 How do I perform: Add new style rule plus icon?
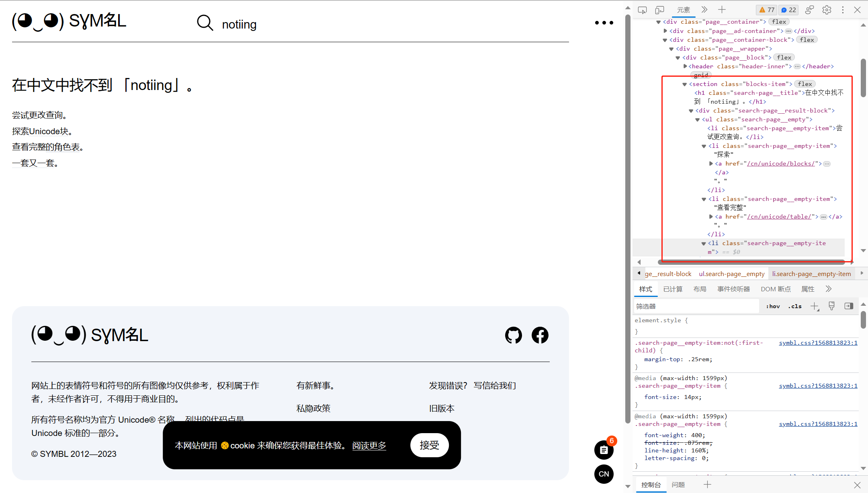815,307
